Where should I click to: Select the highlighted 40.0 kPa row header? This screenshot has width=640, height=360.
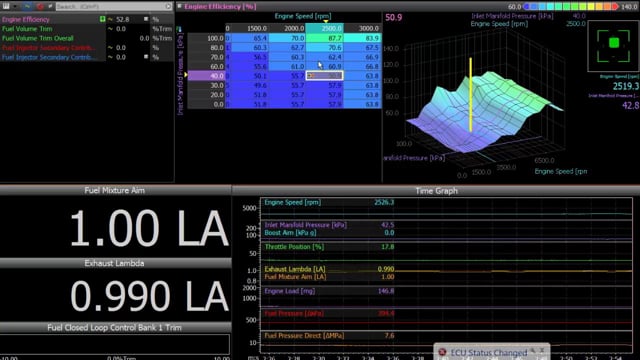(207, 76)
